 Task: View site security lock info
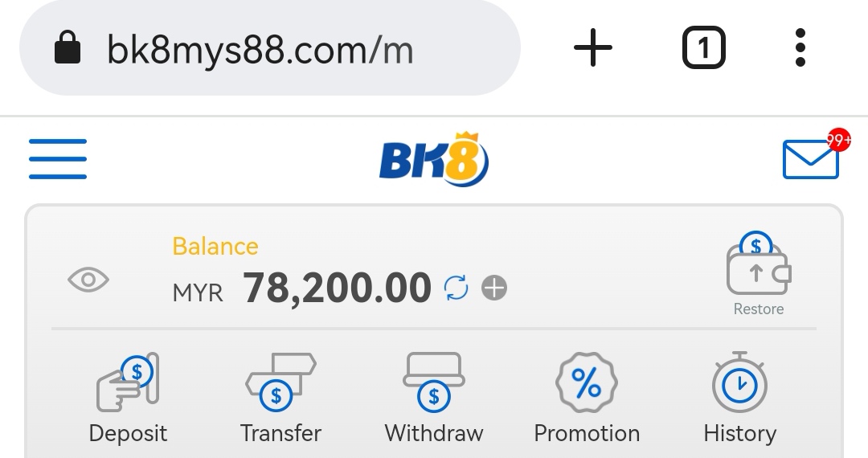coord(68,47)
